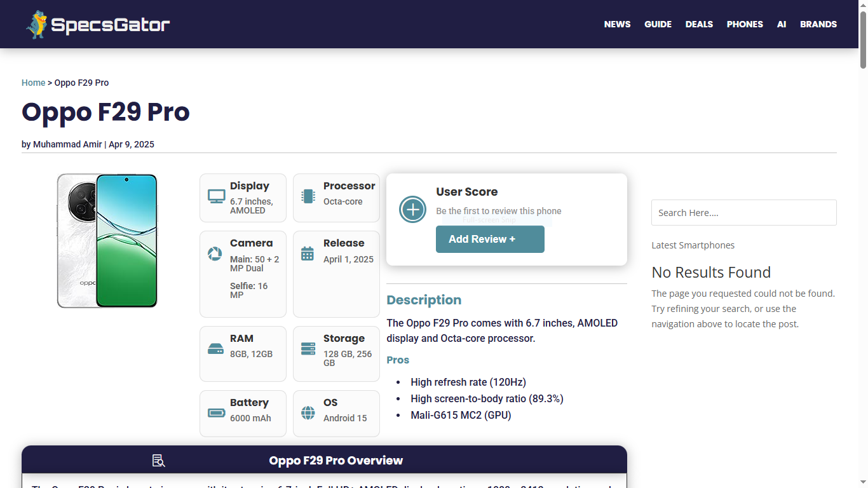Click the Search Here input field
This screenshot has width=868, height=488.
[x=743, y=213]
